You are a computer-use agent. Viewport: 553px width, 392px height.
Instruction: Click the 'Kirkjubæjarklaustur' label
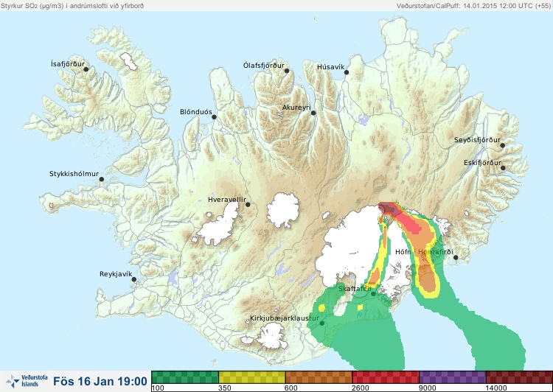click(285, 318)
